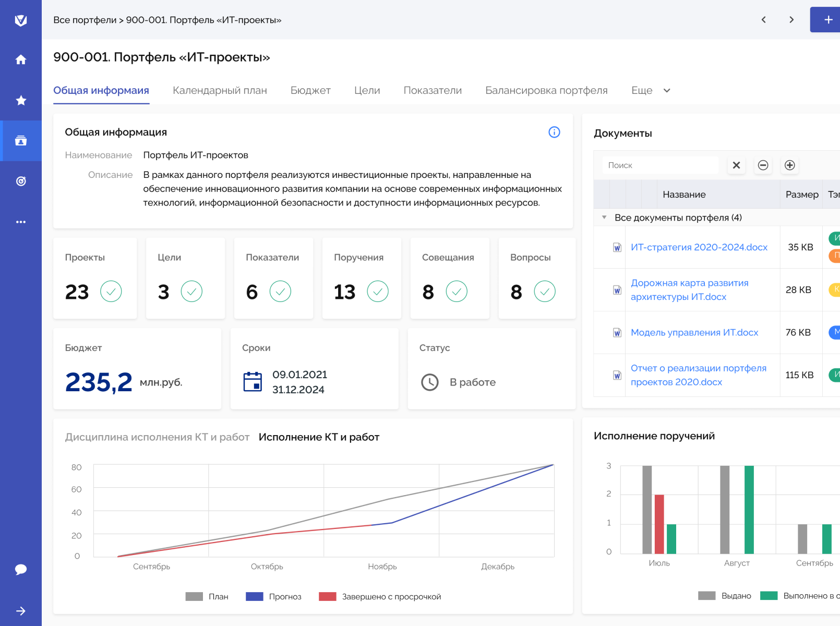Switch to Балансировка портфеля tab
This screenshot has height=626, width=840.
pos(546,90)
